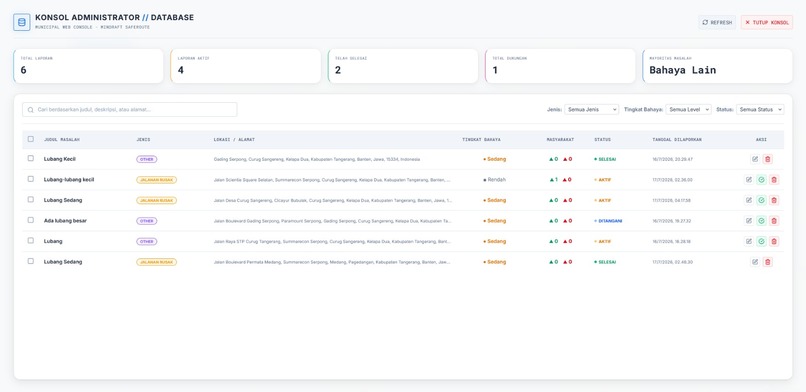The image size is (806, 392).
Task: Click the Telah Selesai stat card
Action: click(x=403, y=66)
